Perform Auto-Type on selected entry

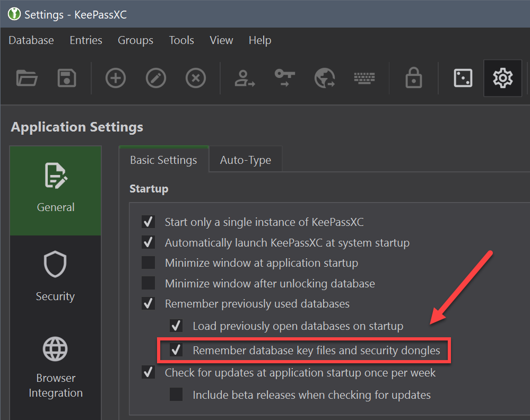pos(364,78)
